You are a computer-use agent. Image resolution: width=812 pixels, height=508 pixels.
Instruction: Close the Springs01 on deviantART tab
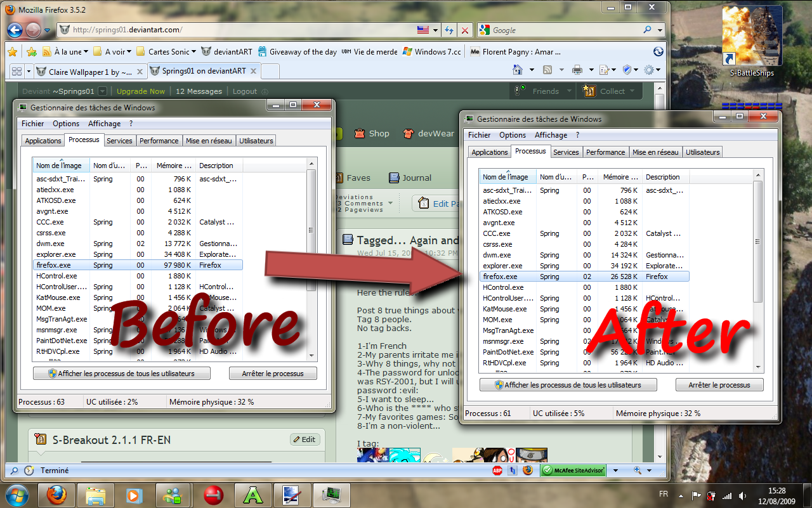253,71
